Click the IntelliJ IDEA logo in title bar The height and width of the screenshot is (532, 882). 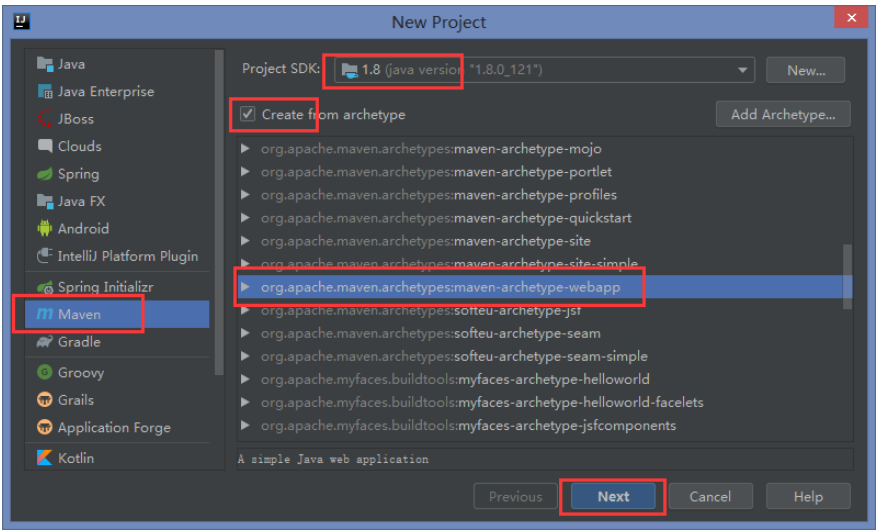(x=21, y=22)
